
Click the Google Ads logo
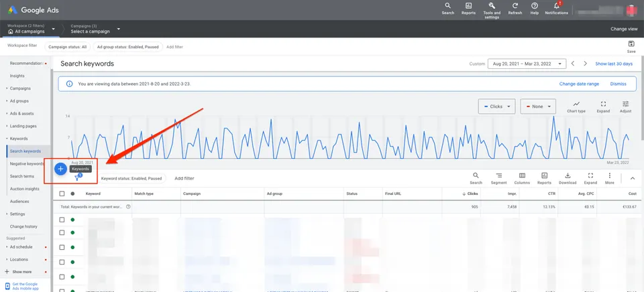tap(34, 10)
